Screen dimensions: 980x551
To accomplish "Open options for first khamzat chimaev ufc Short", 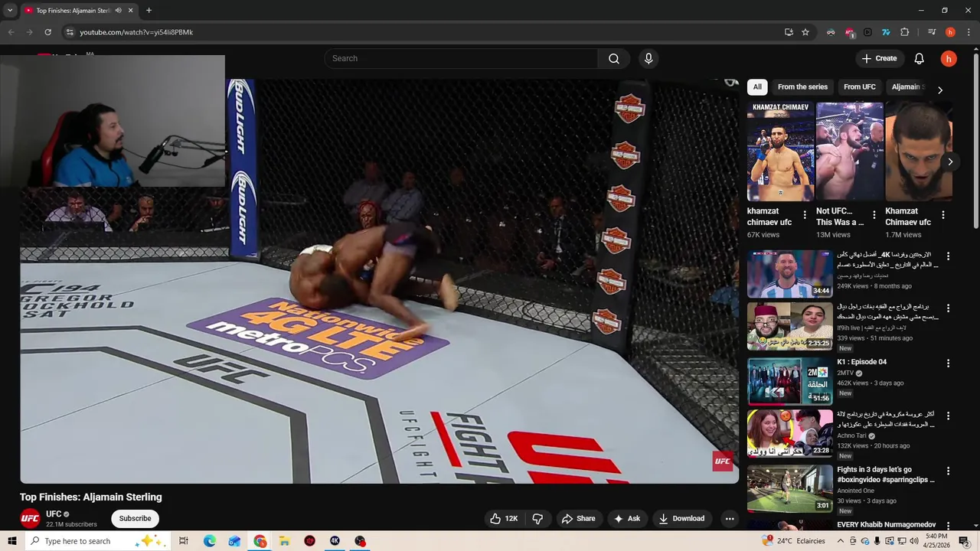I will [x=805, y=216].
